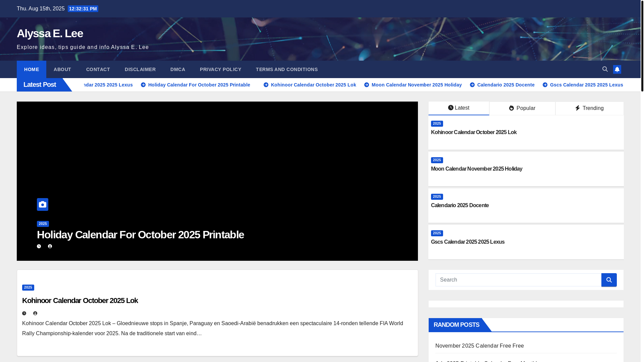Open Calendario 2025 Docente sidebar link
This screenshot has width=644, height=362.
pos(460,205)
